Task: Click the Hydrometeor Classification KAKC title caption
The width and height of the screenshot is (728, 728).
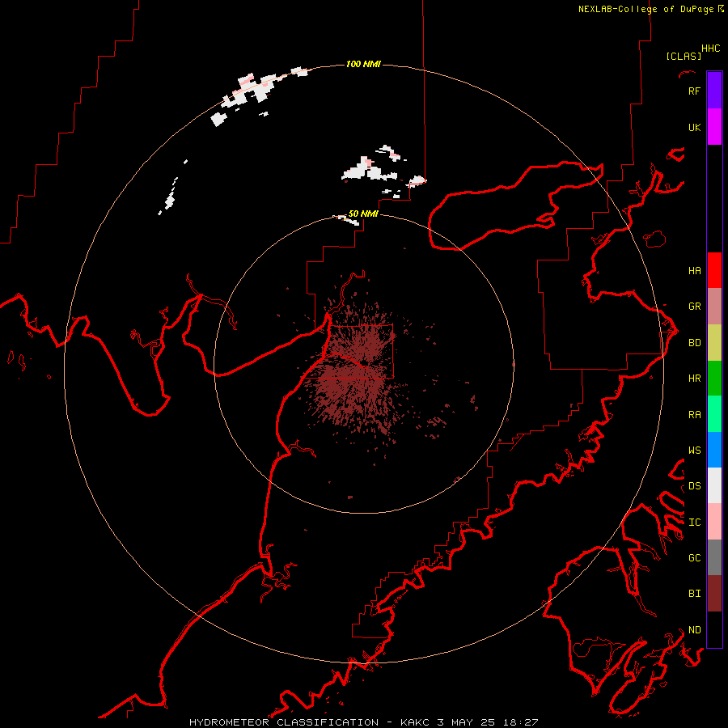Action: point(363,722)
